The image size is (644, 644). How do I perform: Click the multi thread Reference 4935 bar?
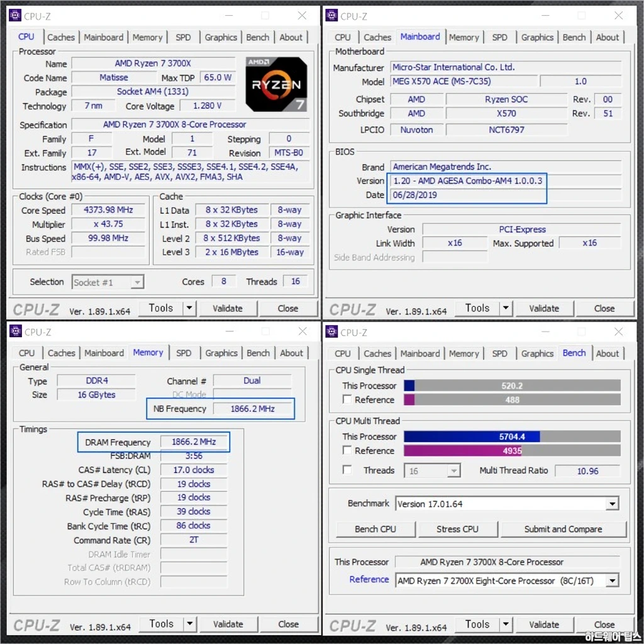click(x=512, y=450)
